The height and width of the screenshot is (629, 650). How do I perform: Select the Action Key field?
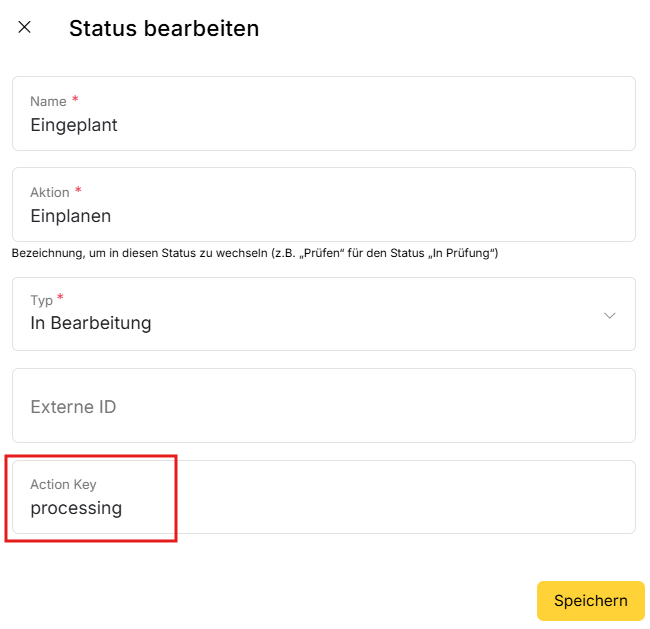tap(323, 497)
